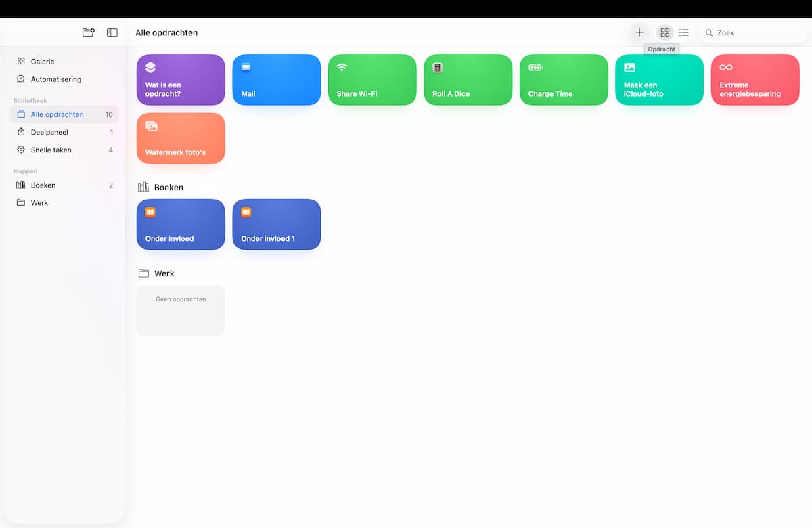Toggle the sidebar visibility icon
Viewport: 812px width, 528px height.
[112, 32]
